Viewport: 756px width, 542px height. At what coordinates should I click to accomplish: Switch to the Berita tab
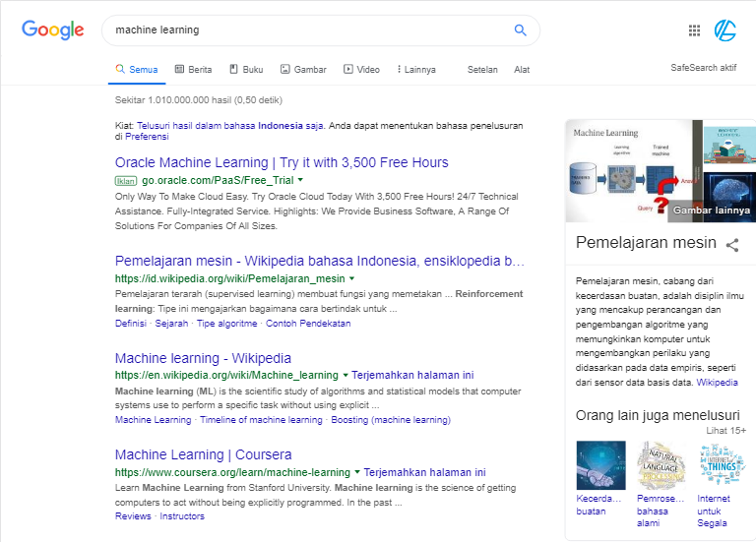click(x=193, y=70)
